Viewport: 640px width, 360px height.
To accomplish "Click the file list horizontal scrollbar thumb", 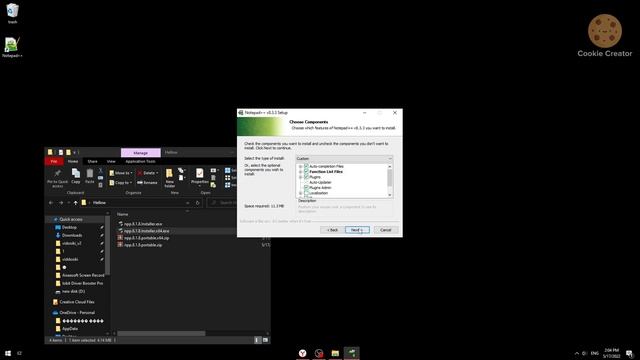I will tap(161, 333).
